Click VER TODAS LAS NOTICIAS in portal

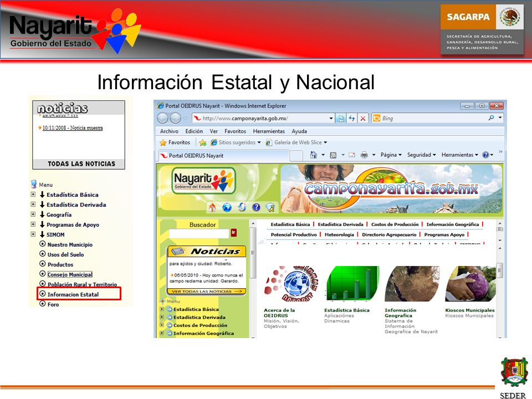click(206, 291)
